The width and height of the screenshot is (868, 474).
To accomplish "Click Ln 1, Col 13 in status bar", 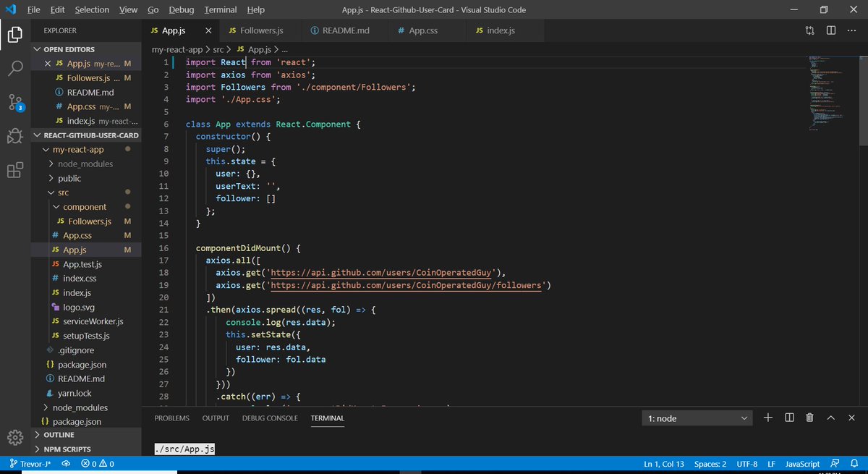I will click(664, 464).
